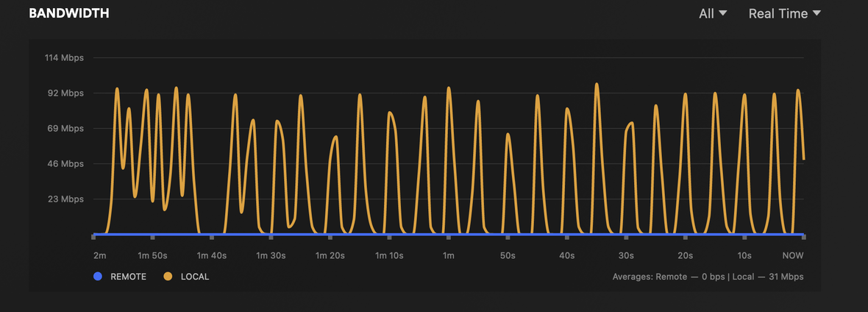The width and height of the screenshot is (868, 312).
Task: Select the NOW timeline tick marker
Action: [804, 237]
